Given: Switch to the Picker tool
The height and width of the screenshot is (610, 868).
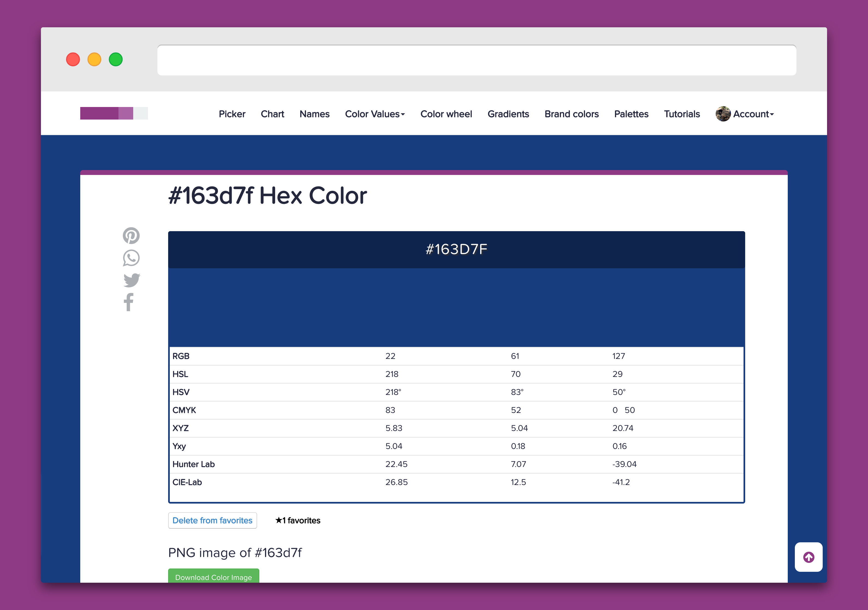Looking at the screenshot, I should point(232,114).
